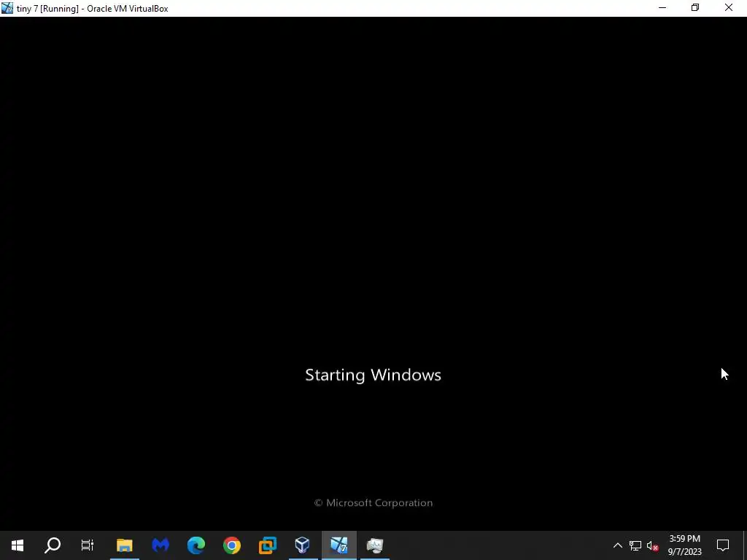Open the Action Center notifications icon

tap(723, 545)
